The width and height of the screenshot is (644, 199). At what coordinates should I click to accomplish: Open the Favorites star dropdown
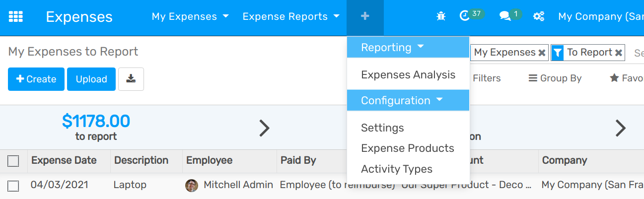627,78
